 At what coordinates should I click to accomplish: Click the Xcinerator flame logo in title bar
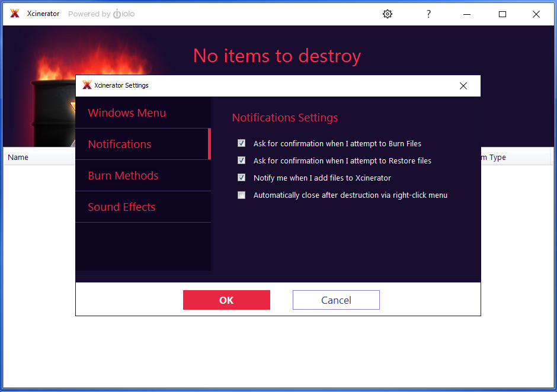coord(14,13)
